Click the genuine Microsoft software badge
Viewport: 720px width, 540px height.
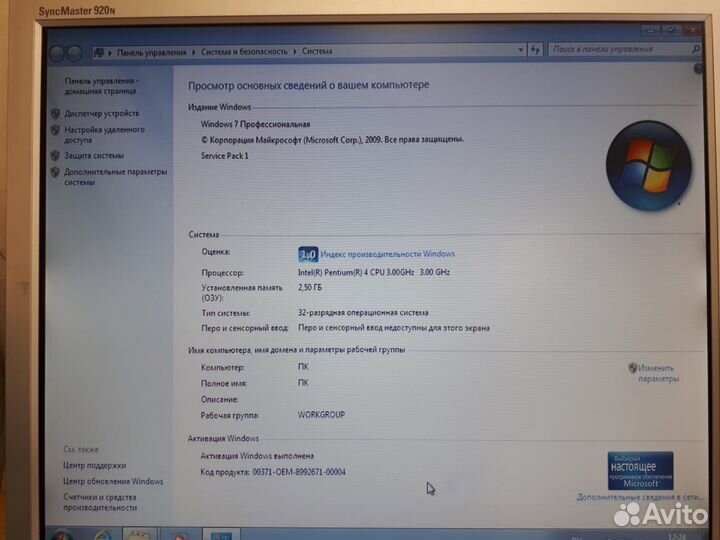pyautogui.click(x=641, y=471)
